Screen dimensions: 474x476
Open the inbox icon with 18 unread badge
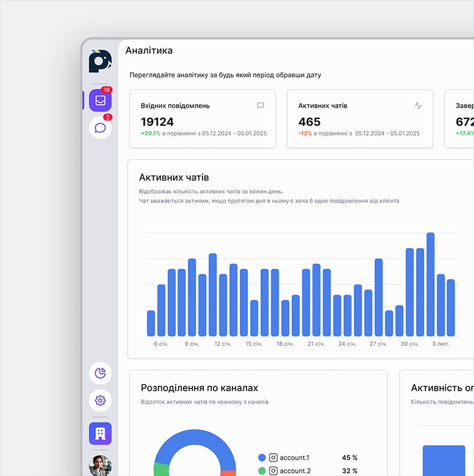[x=100, y=99]
